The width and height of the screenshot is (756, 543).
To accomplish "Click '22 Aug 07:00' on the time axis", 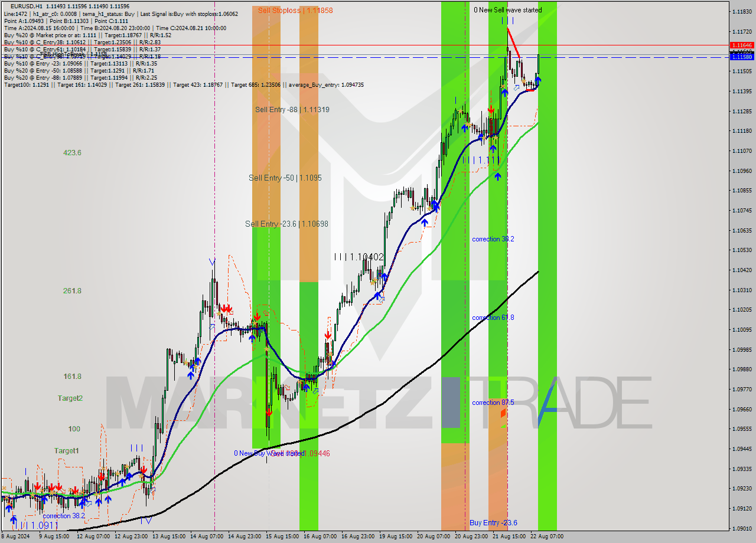I will pyautogui.click(x=547, y=537).
